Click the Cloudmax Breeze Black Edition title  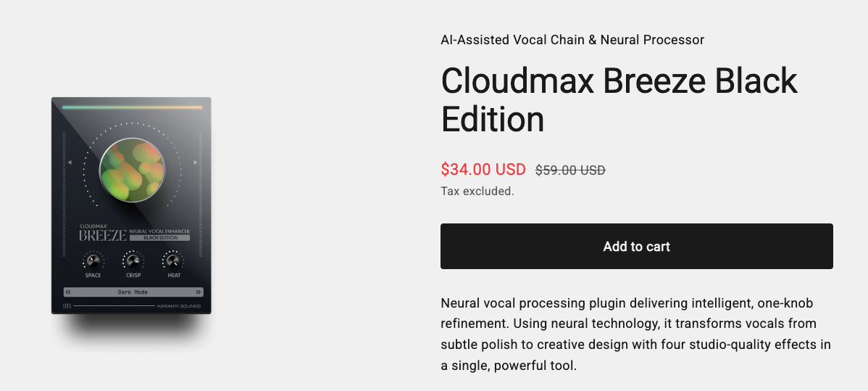[x=619, y=99]
